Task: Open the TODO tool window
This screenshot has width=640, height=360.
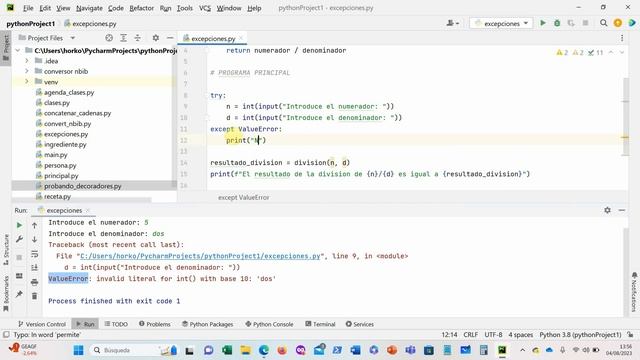Action: 116,324
